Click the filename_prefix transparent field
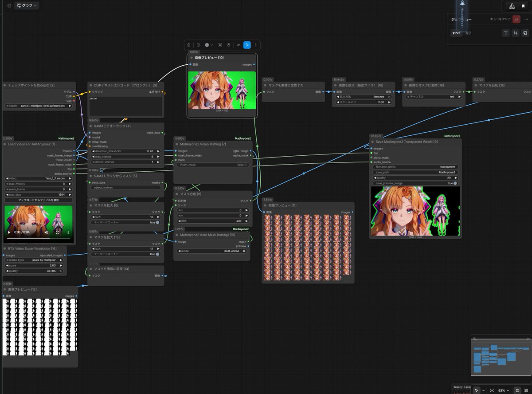The image size is (532, 394). 415,167
